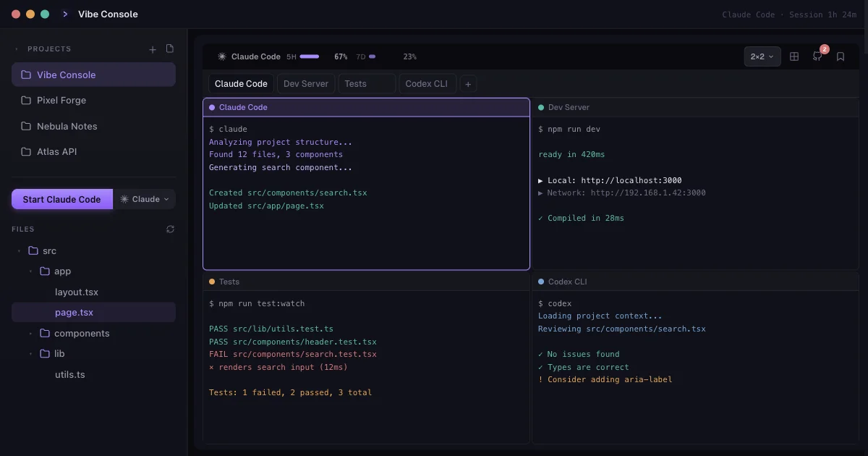Switch to the Codex CLI tab
Screen dimensions: 868x456
(427, 84)
